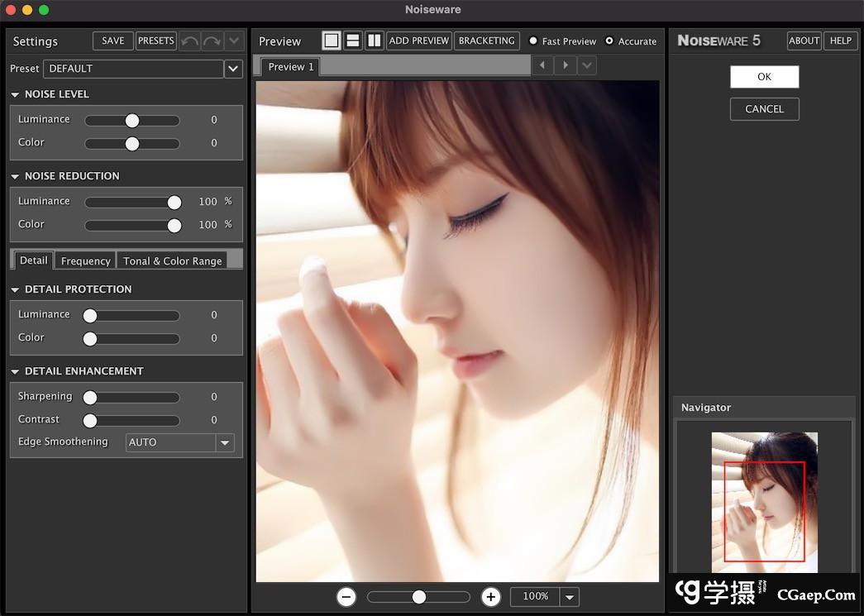Click the Navigator thumbnail image
The image size is (864, 616).
(764, 501)
